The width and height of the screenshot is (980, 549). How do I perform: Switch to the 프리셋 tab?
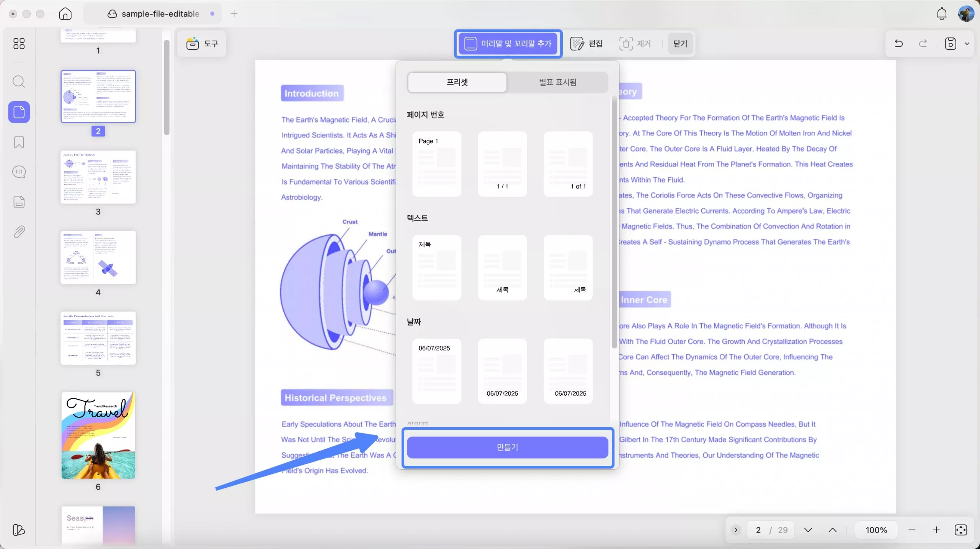457,82
